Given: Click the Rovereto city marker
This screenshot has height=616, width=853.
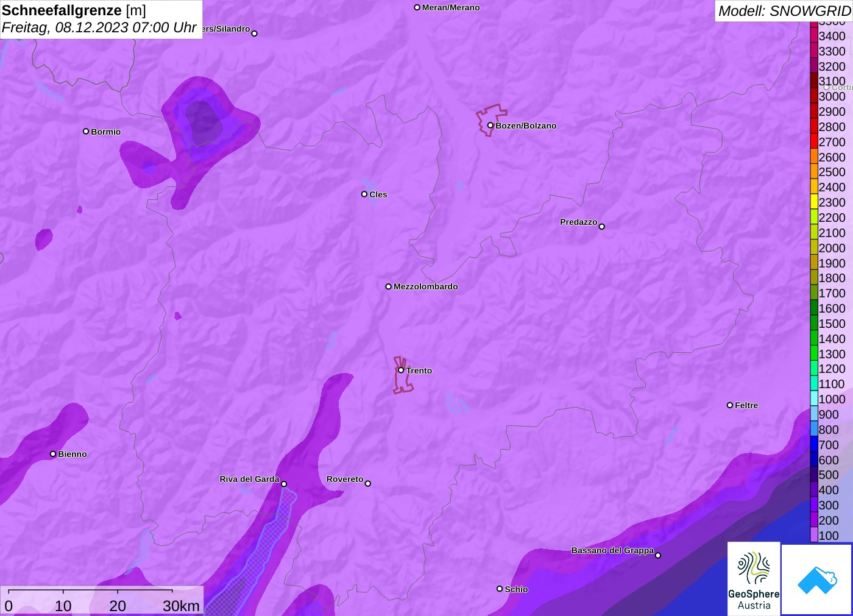Looking at the screenshot, I should tap(367, 484).
